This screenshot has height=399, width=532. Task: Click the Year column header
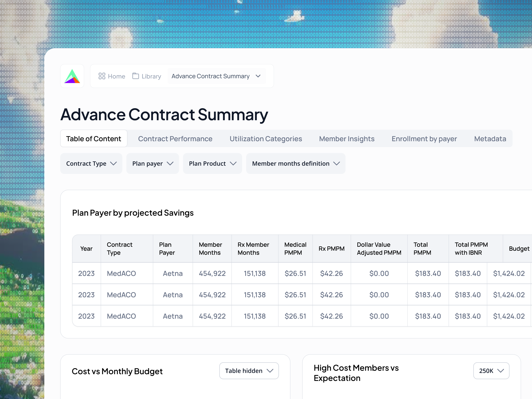click(x=86, y=248)
